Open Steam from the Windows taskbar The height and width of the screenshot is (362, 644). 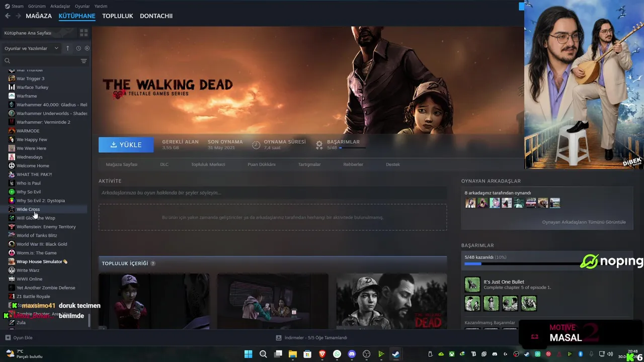(x=396, y=354)
